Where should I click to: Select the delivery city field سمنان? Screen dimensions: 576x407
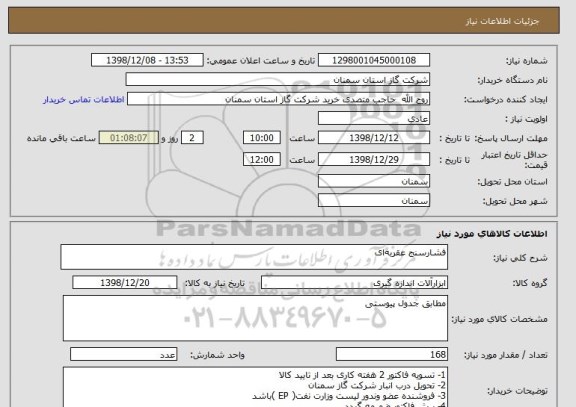374,201
